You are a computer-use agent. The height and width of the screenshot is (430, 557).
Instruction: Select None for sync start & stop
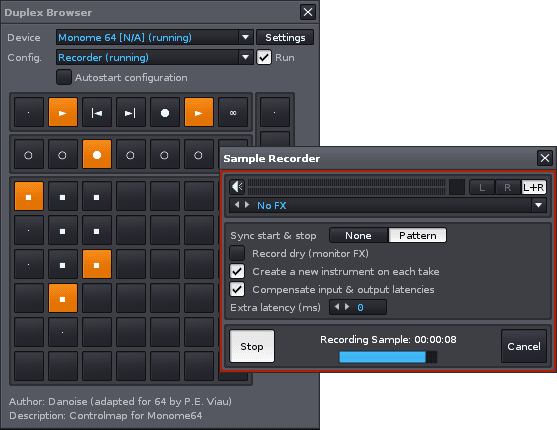click(358, 235)
